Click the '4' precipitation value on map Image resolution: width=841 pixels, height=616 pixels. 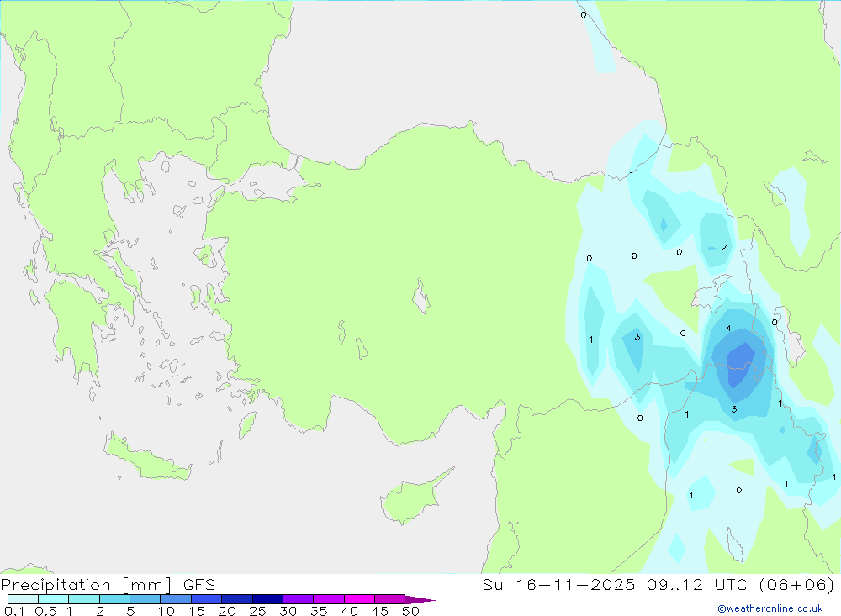click(x=728, y=328)
